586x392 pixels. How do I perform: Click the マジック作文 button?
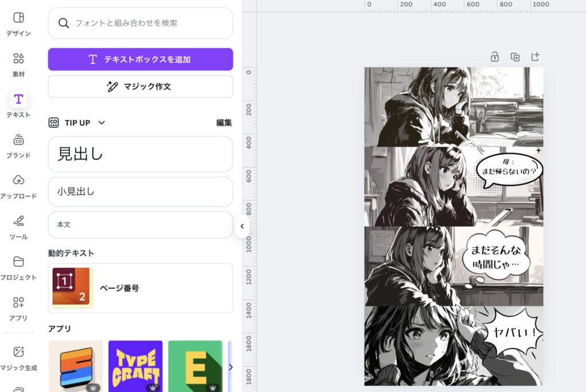140,86
